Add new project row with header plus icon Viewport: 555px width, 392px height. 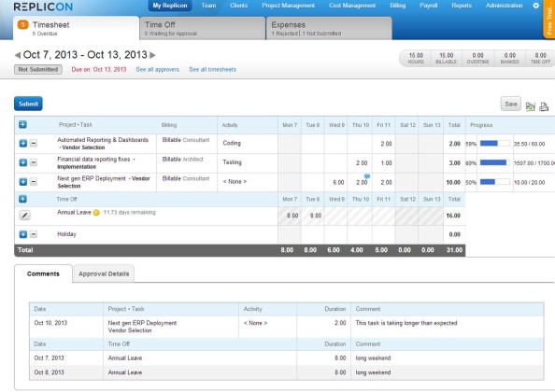click(23, 125)
